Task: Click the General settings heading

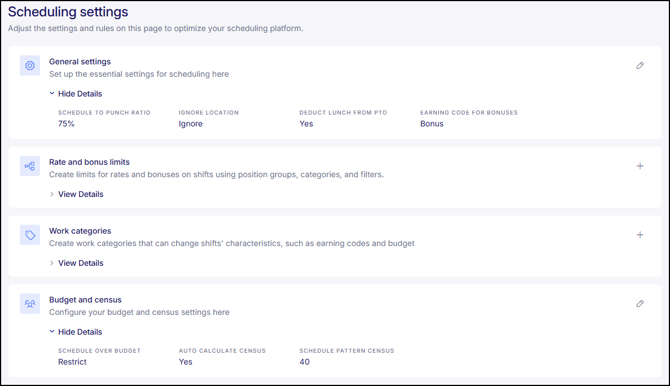Action: (80, 62)
